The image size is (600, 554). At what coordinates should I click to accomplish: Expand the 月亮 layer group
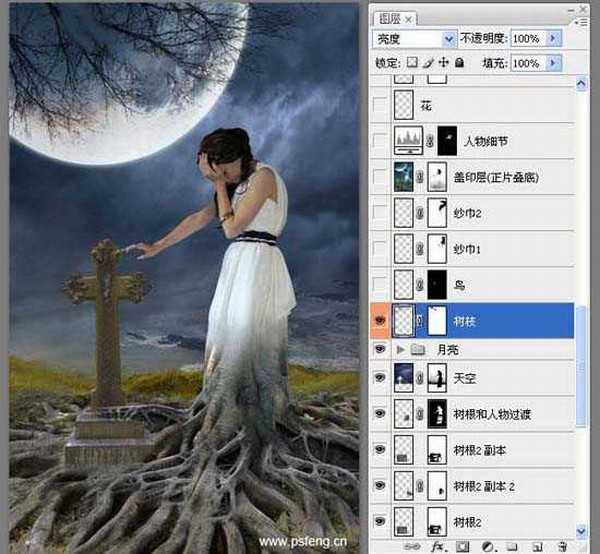[x=402, y=349]
